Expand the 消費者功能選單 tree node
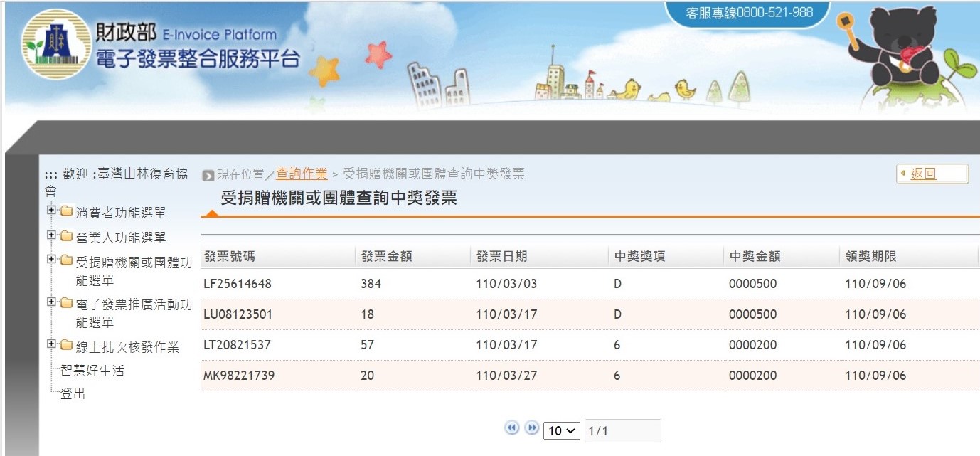 (51, 211)
